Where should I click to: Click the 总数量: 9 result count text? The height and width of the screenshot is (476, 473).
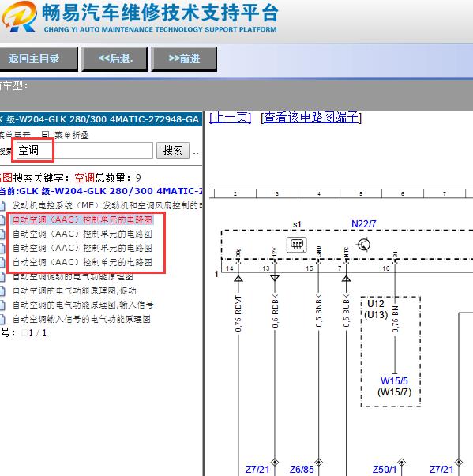118,178
